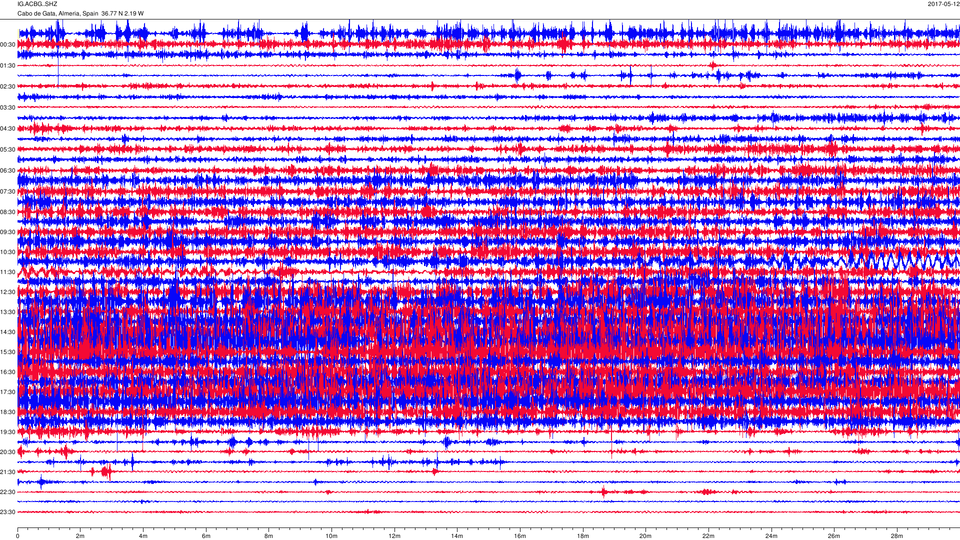Select the '10:30' hour label
The image size is (960, 540).
pyautogui.click(x=8, y=252)
